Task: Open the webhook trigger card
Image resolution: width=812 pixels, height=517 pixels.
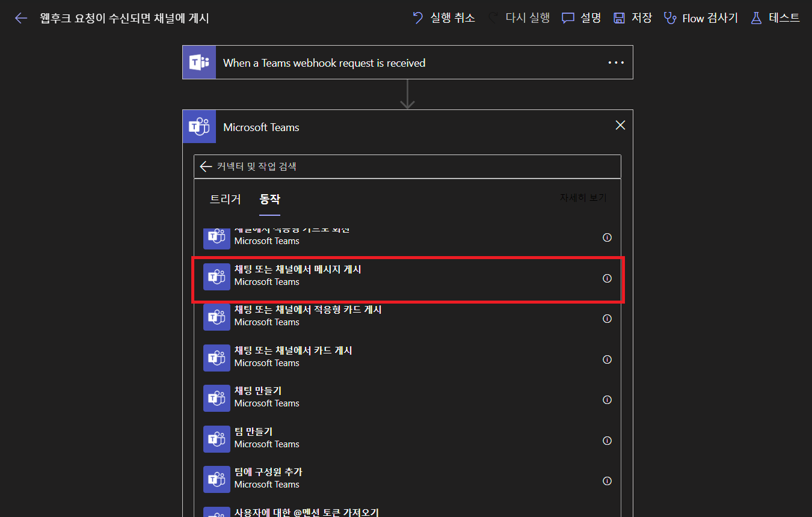Action: 407,63
